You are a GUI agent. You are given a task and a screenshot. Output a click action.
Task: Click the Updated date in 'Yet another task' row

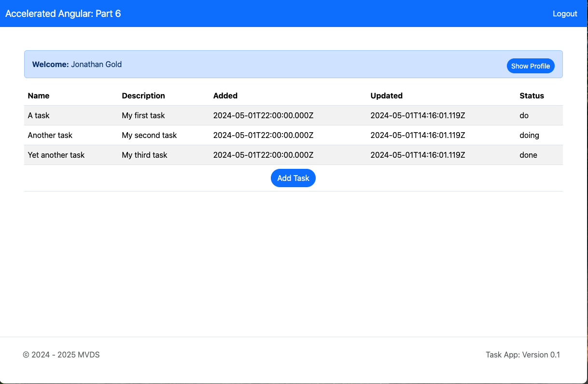(x=418, y=155)
